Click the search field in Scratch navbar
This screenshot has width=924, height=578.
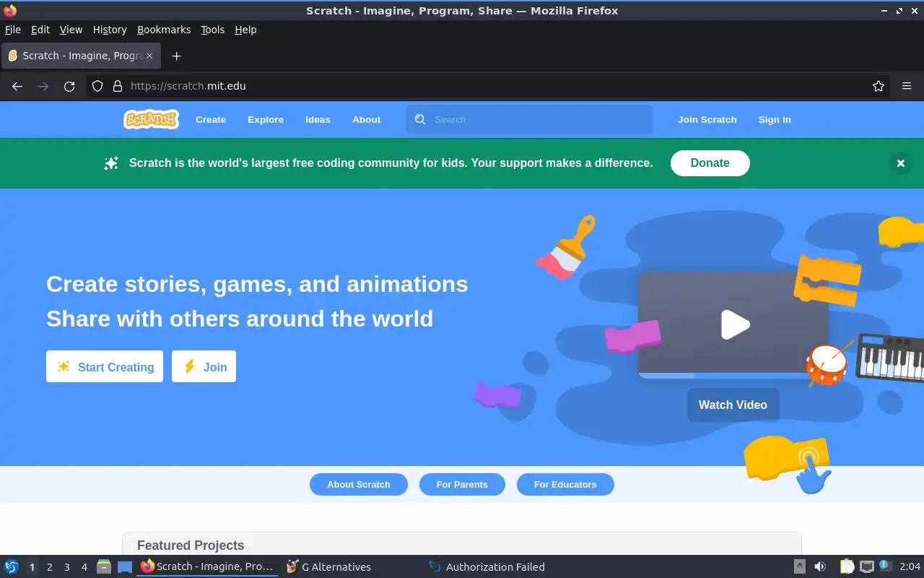point(529,120)
